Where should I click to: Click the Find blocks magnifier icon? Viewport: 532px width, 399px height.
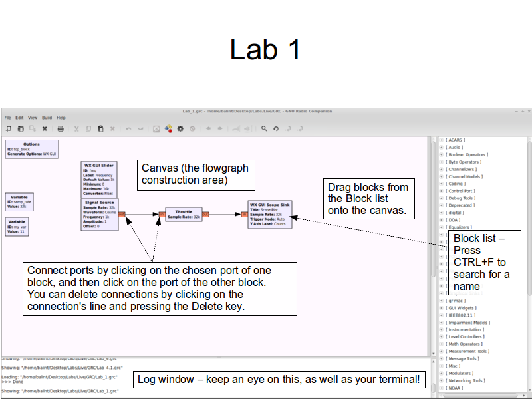(264, 128)
